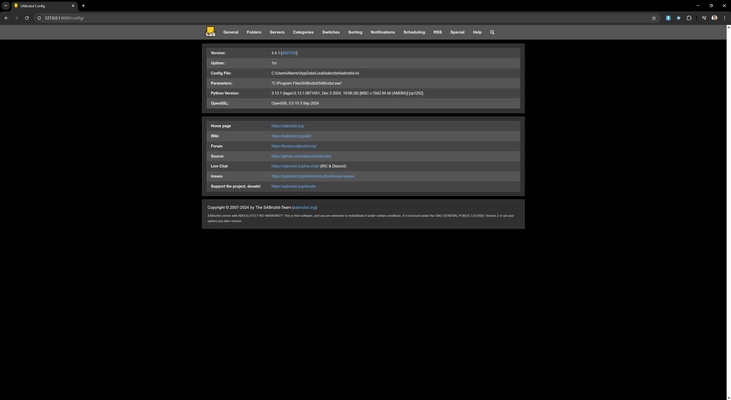Click the Uptime value '1m'

tap(274, 63)
